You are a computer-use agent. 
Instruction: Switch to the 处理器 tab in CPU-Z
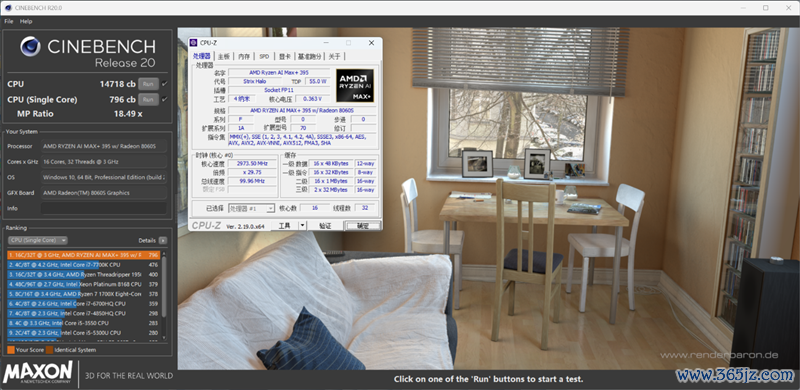pos(202,56)
